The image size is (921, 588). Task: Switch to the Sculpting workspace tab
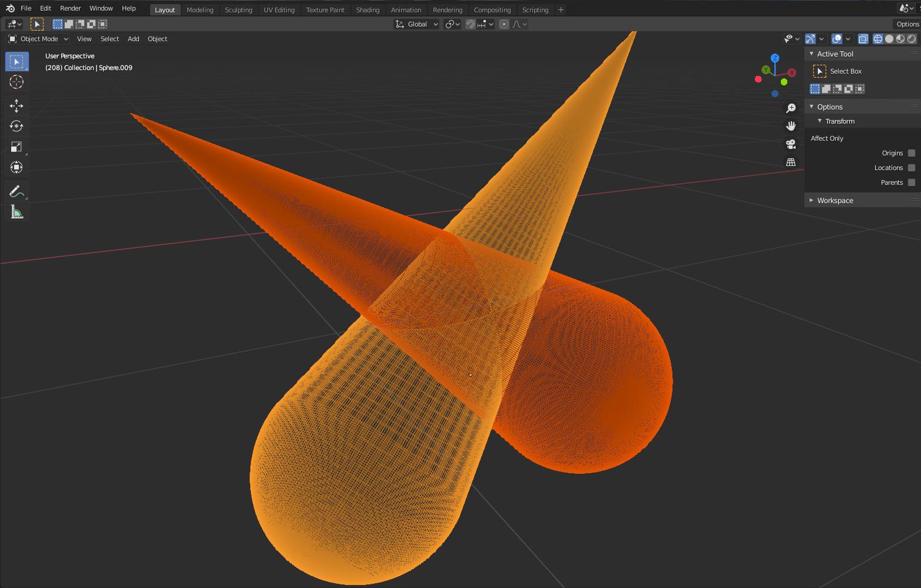(238, 10)
